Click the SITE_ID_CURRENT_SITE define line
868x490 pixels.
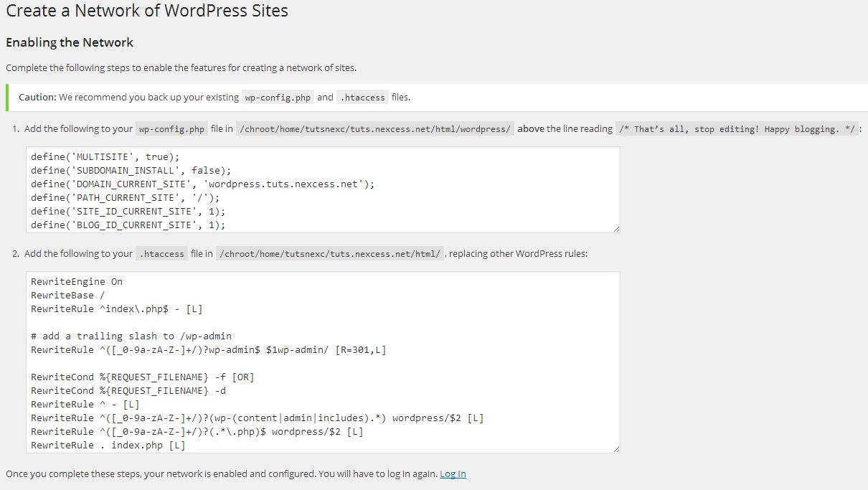tap(128, 211)
